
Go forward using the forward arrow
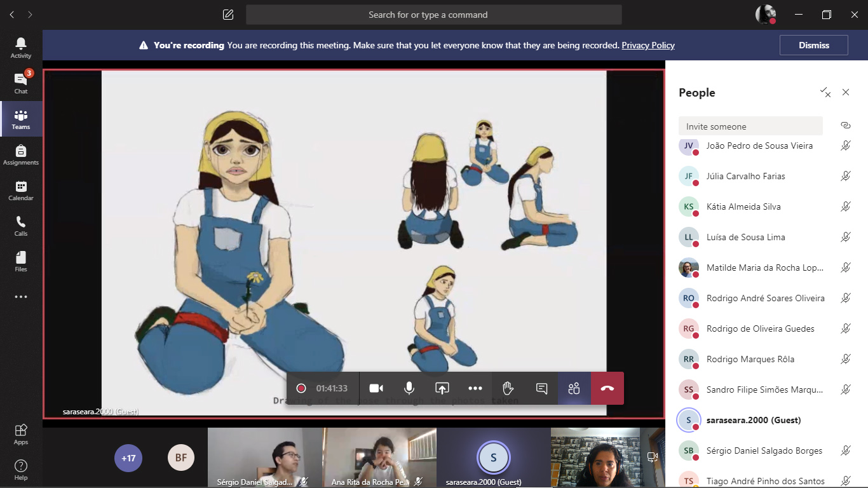pos(30,15)
